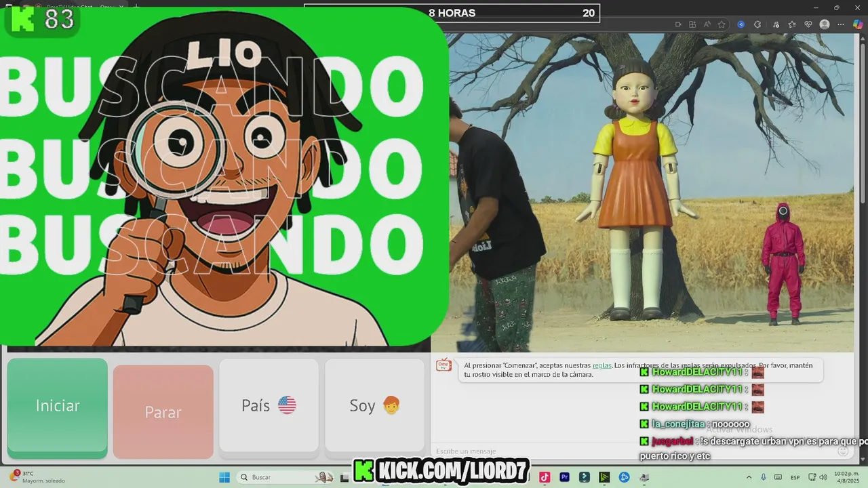
Task: Open the País country selector
Action: pyautogui.click(x=269, y=405)
